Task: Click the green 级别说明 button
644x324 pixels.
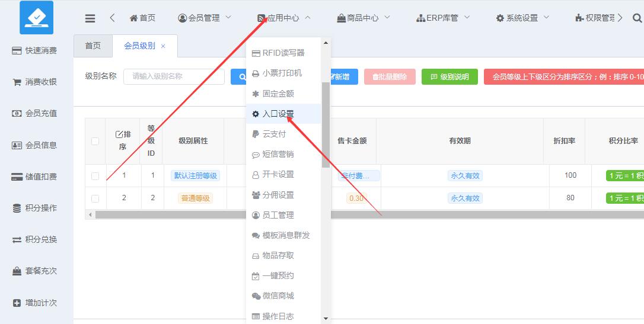Action: [x=449, y=77]
